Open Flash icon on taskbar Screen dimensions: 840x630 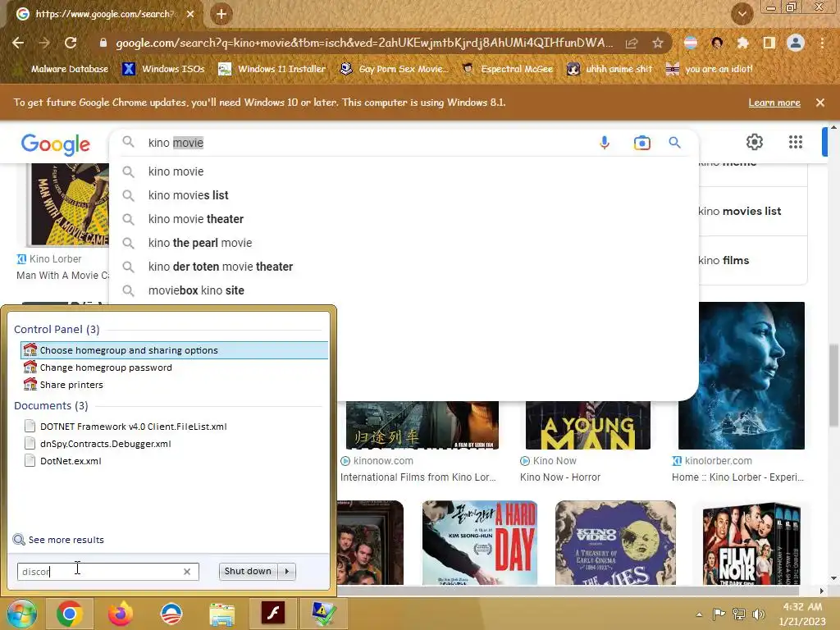pyautogui.click(x=272, y=613)
